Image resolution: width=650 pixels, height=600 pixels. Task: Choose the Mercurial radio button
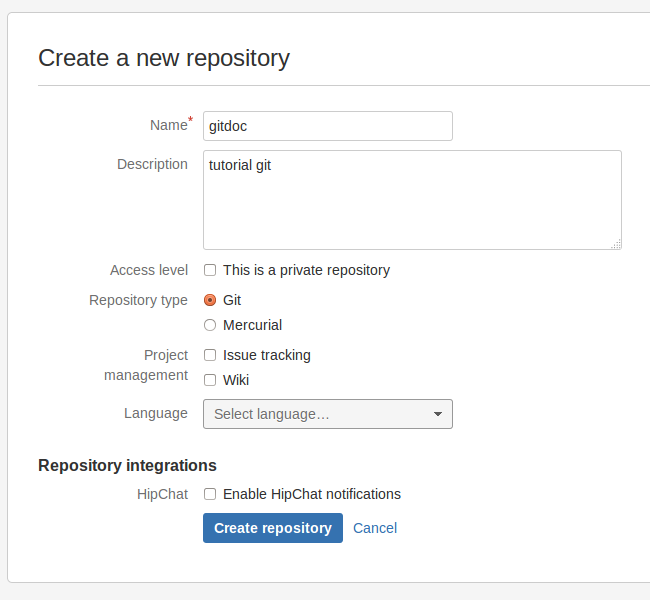point(210,325)
